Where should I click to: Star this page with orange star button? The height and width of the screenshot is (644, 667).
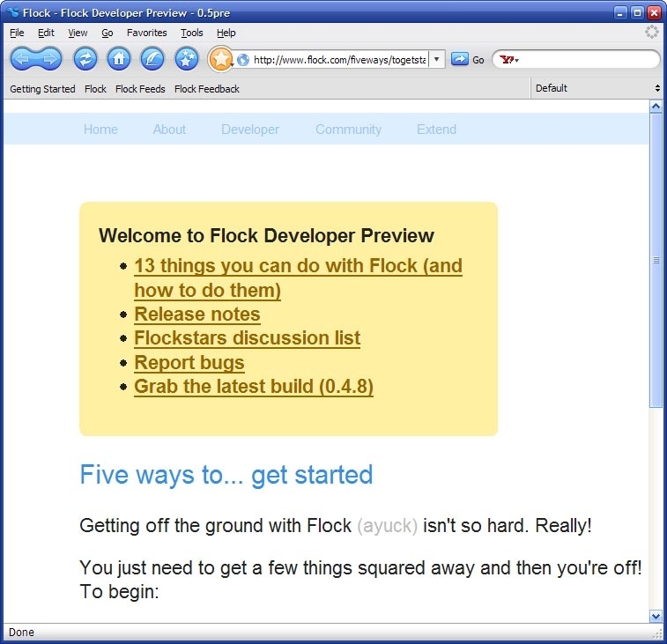point(220,59)
